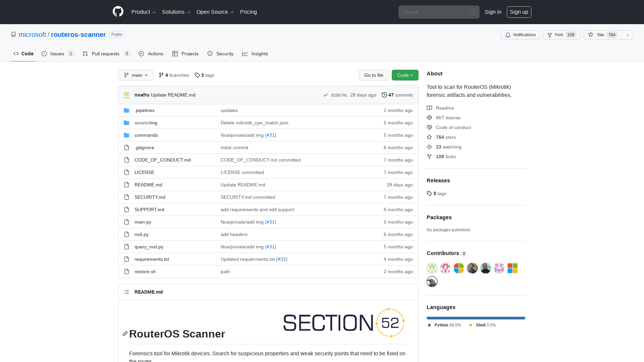The height and width of the screenshot is (362, 644).
Task: Fork the repository with Fork button
Action: click(x=562, y=35)
